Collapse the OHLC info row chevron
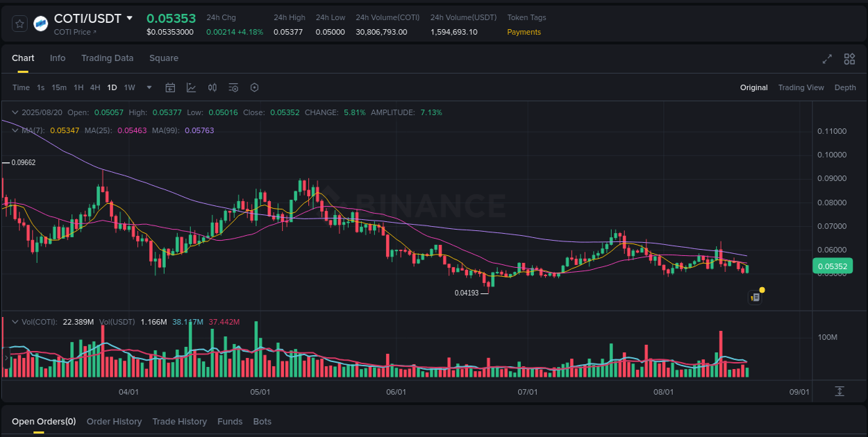This screenshot has width=868, height=437. 14,112
